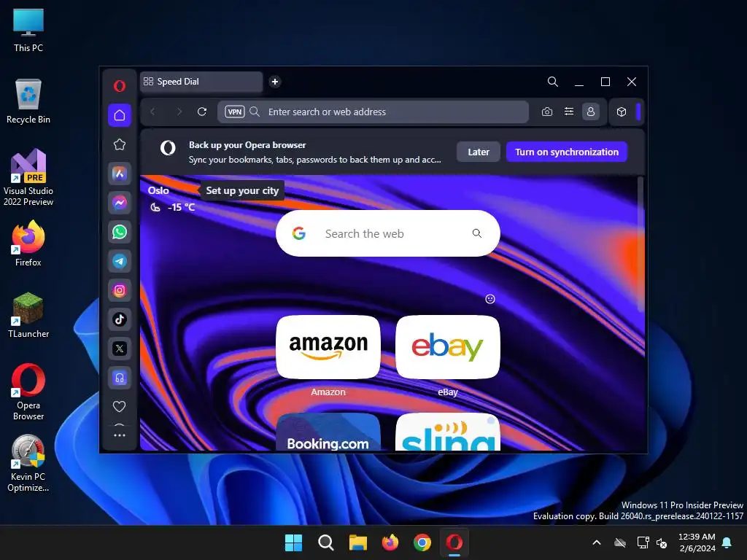
Task: Click Later on the backup prompt
Action: tap(479, 152)
